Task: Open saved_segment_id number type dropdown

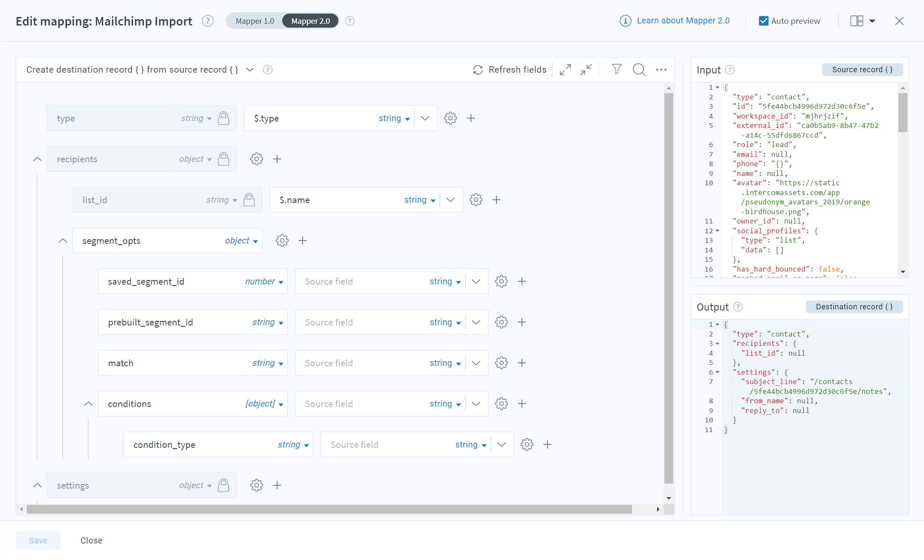Action: [264, 282]
